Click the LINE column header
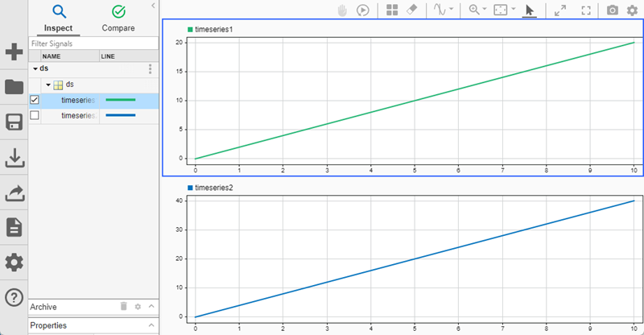The image size is (644, 335). [129, 56]
